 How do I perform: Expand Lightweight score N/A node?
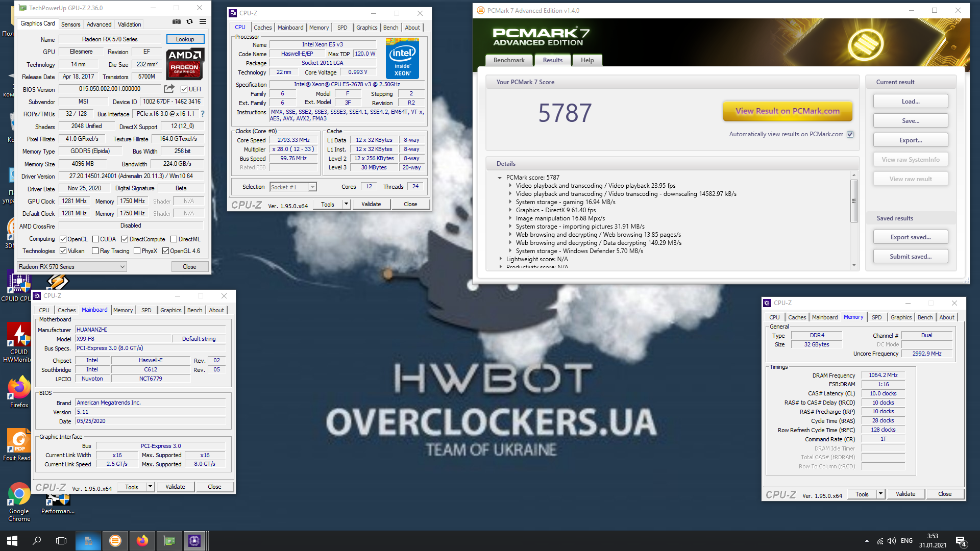[x=500, y=259]
